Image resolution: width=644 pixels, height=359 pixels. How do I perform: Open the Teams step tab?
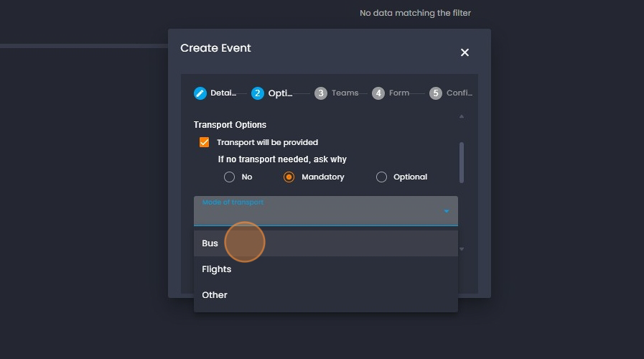point(345,93)
